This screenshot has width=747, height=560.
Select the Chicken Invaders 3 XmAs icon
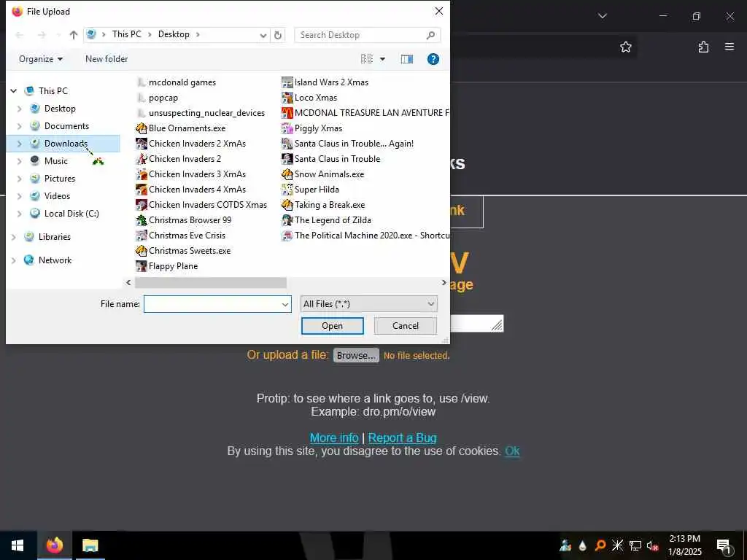coord(141,174)
